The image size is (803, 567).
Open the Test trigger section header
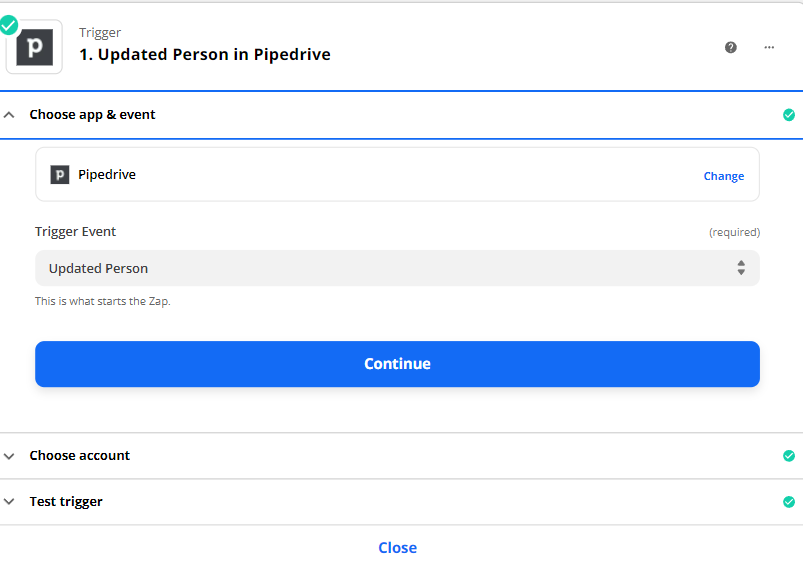66,502
